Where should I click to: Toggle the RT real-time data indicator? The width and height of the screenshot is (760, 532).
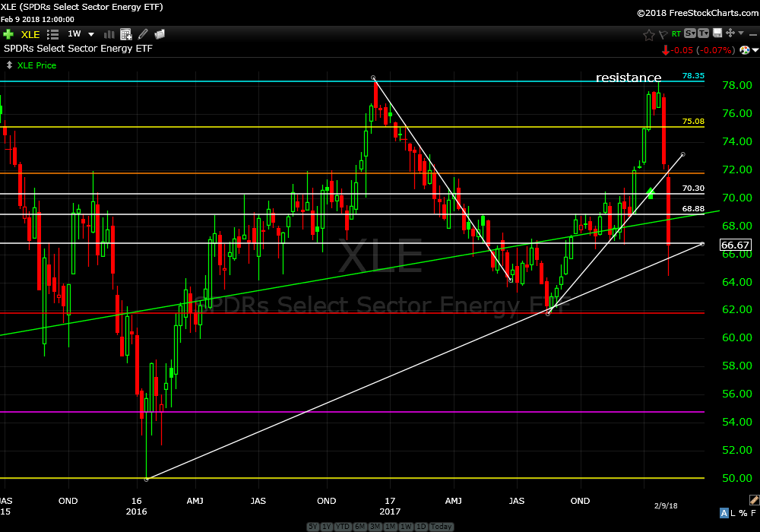[x=676, y=34]
